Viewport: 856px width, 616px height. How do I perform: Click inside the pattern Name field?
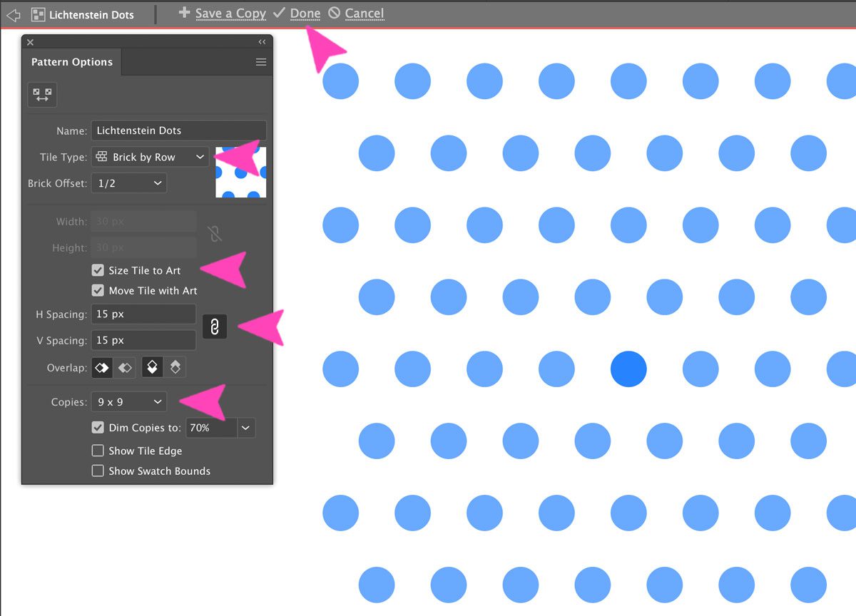pyautogui.click(x=178, y=130)
